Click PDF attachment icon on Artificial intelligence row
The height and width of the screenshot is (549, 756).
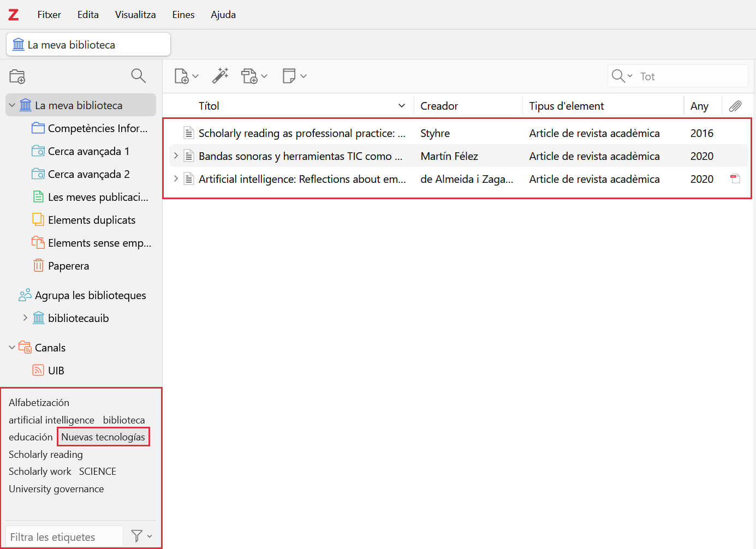735,178
